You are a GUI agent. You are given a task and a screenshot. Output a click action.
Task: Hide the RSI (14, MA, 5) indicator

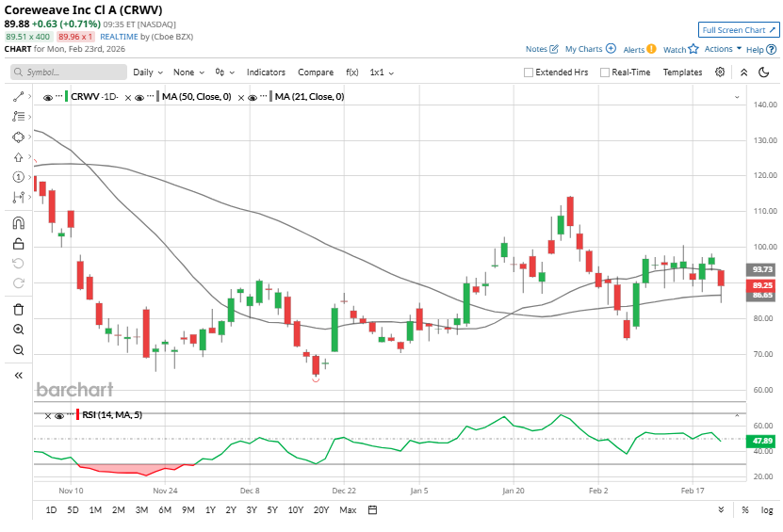(x=59, y=416)
